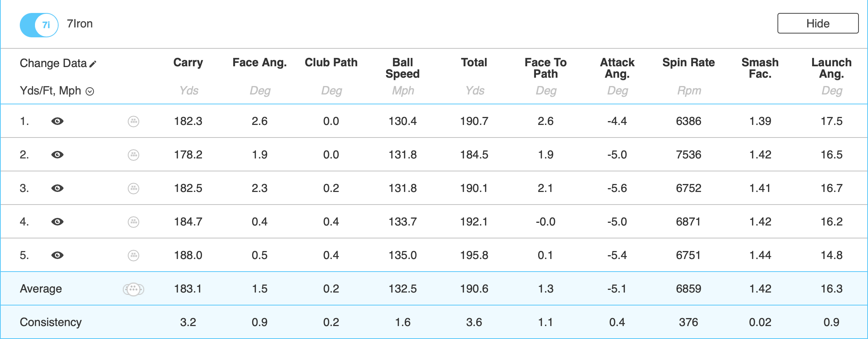Toggle shot 4 visibility eye

[x=57, y=222]
